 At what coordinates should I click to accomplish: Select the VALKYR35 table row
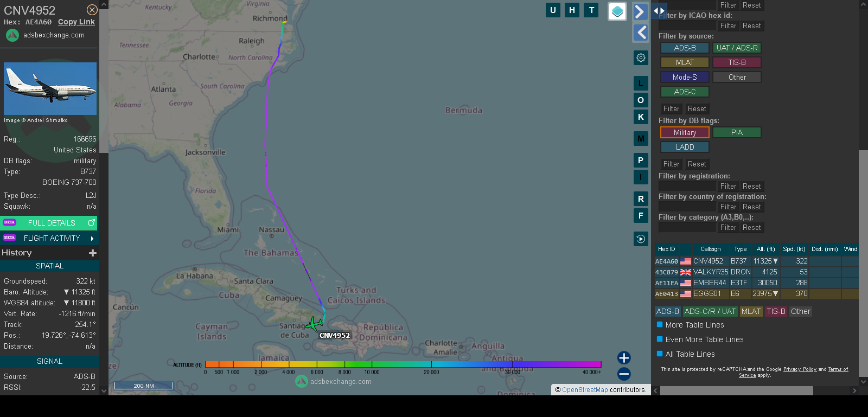(x=756, y=272)
